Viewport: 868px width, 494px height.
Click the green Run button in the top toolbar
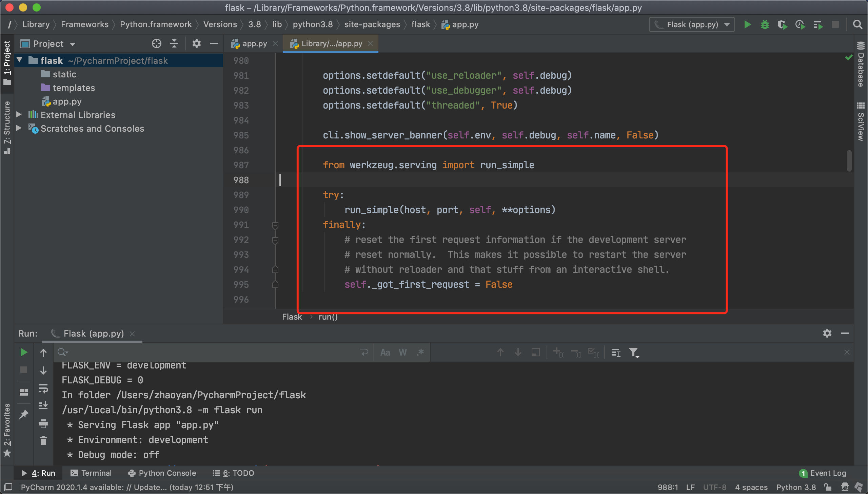pyautogui.click(x=747, y=24)
